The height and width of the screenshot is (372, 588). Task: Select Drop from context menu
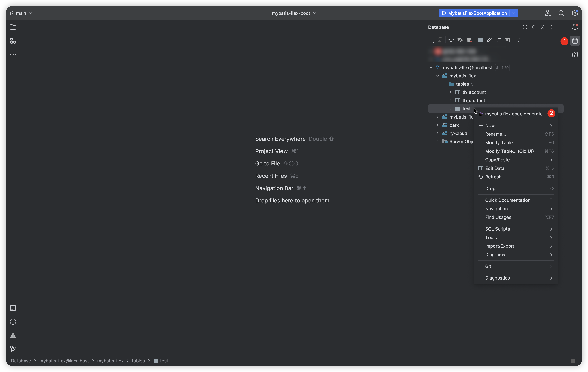click(516, 188)
